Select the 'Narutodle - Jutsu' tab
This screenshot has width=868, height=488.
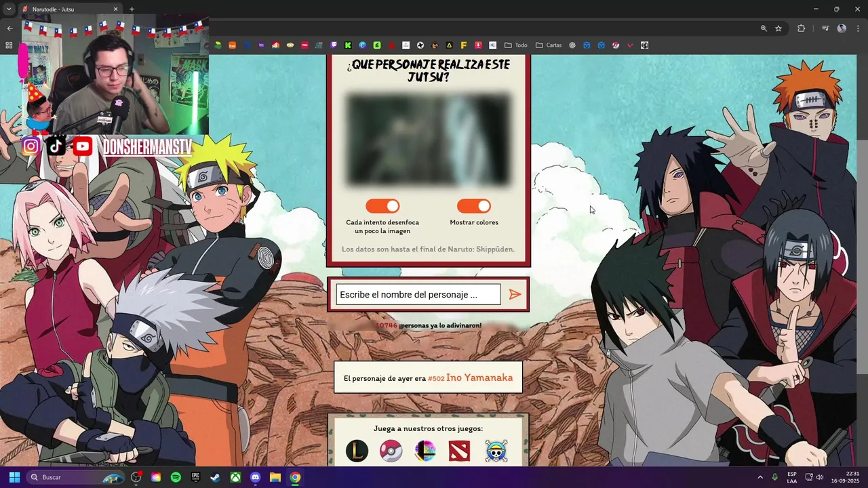point(69,9)
